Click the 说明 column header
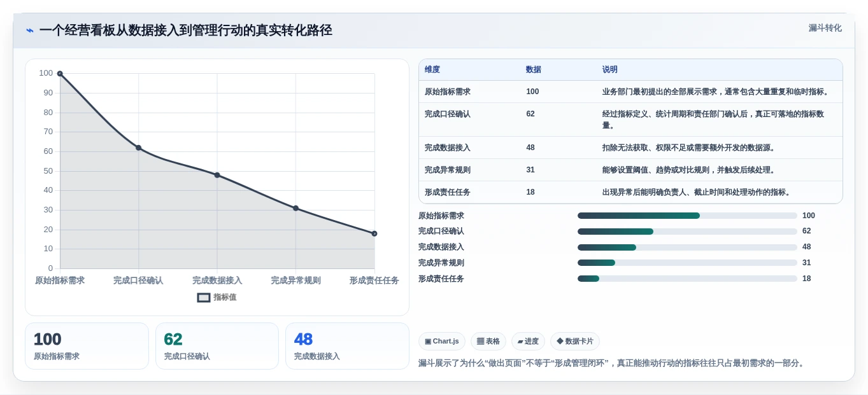The image size is (868, 395). (x=610, y=69)
